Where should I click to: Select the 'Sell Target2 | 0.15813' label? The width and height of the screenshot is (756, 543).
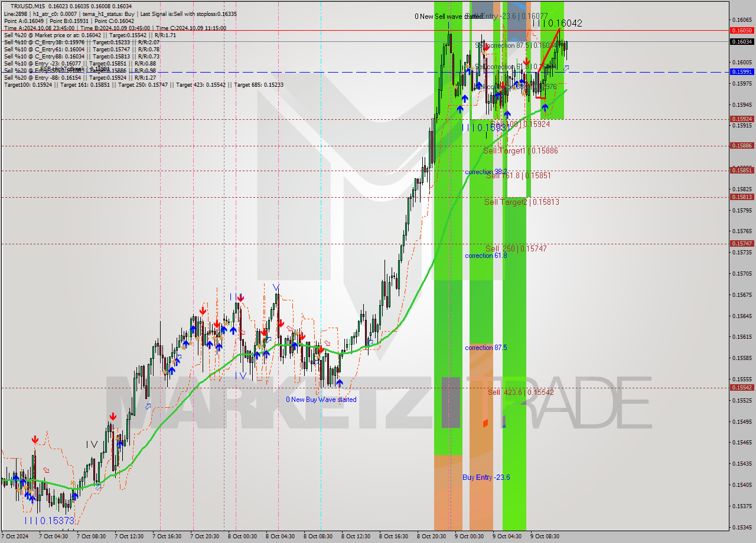pos(522,202)
